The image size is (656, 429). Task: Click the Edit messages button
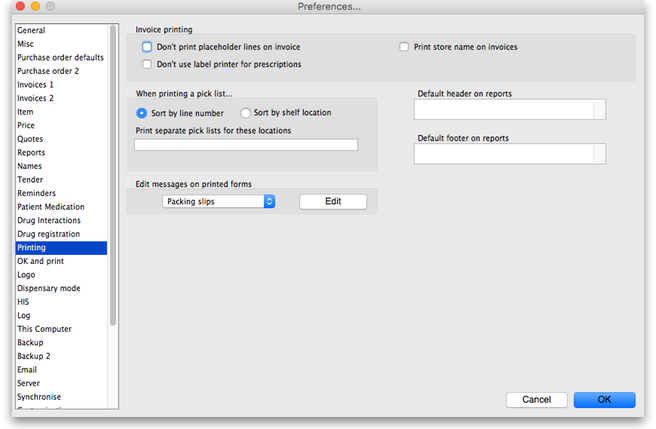point(332,201)
